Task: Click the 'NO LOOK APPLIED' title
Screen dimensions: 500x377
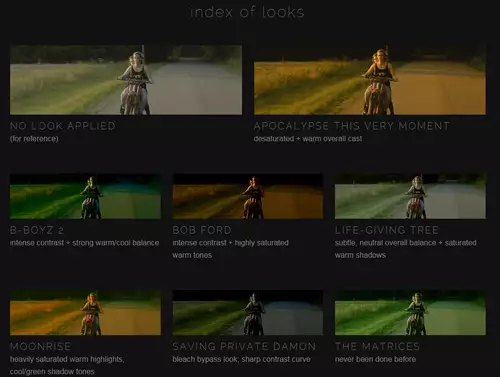Action: 63,126
